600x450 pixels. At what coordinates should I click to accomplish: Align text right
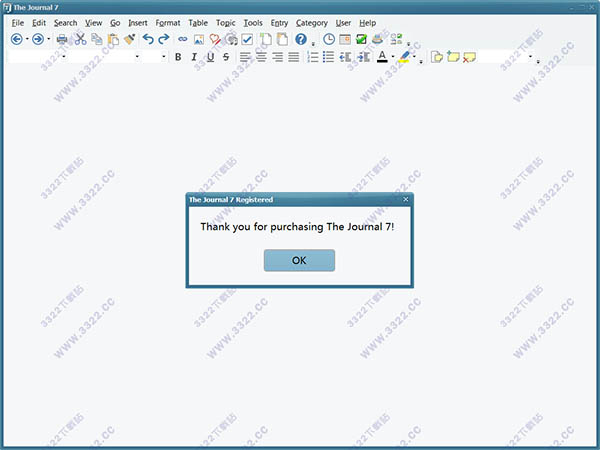(277, 57)
